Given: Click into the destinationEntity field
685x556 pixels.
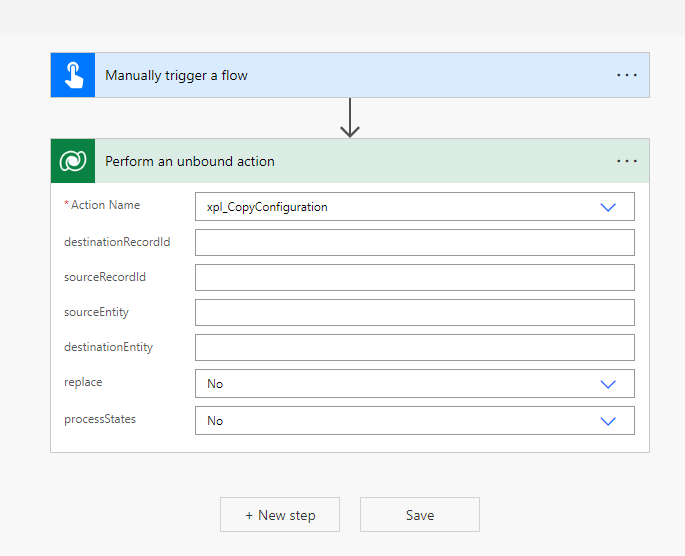Looking at the screenshot, I should (x=415, y=347).
